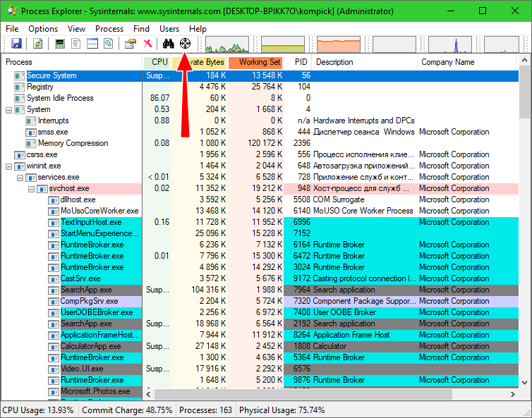The image size is (532, 418).
Task: Open the File menu
Action: pos(12,29)
